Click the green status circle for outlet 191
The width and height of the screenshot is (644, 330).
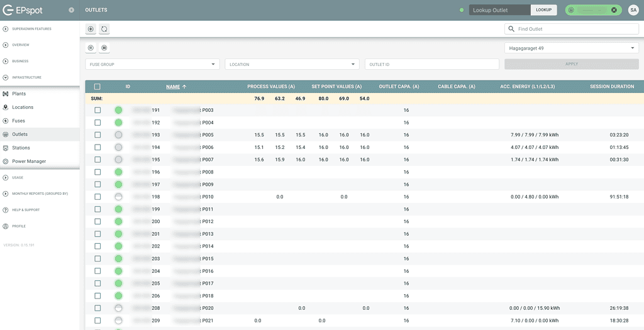[119, 110]
